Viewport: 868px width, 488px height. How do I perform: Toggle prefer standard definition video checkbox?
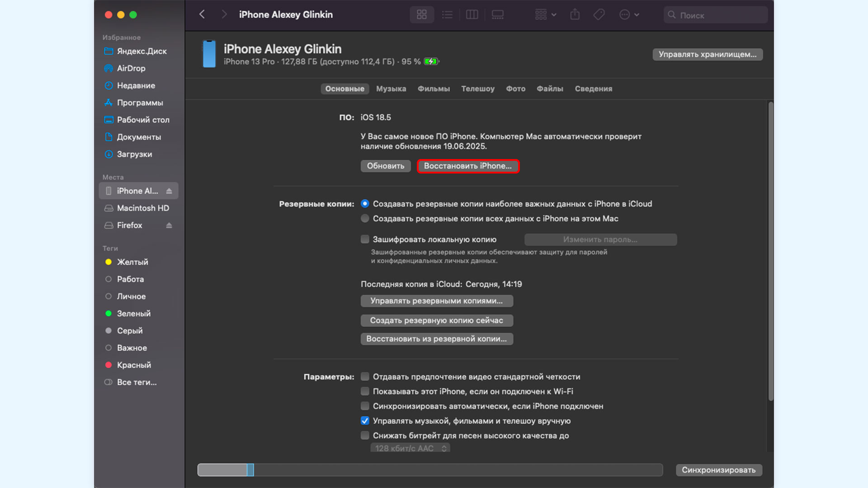click(x=365, y=377)
